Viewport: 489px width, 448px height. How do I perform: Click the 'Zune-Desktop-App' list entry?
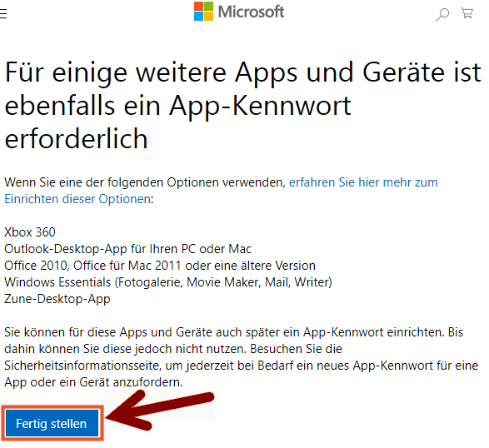57,299
